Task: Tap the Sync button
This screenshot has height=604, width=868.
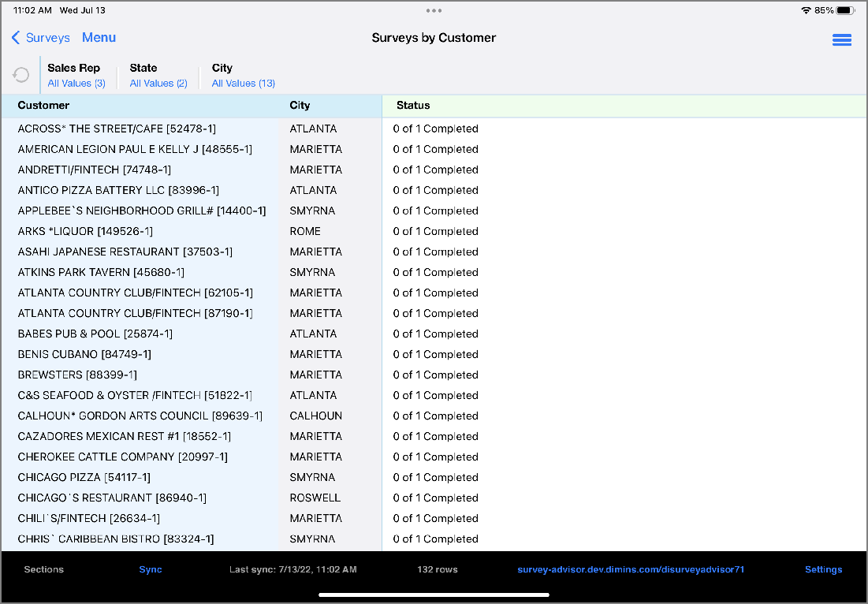Action: (151, 569)
